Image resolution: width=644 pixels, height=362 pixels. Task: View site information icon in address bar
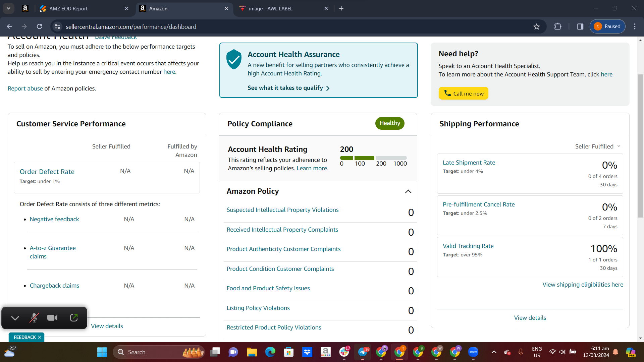[x=57, y=26]
